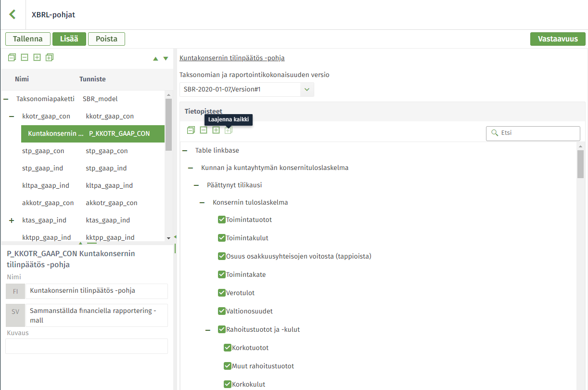588x390 pixels.
Task: Toggle the Korkokulut checkbox
Action: 228,384
